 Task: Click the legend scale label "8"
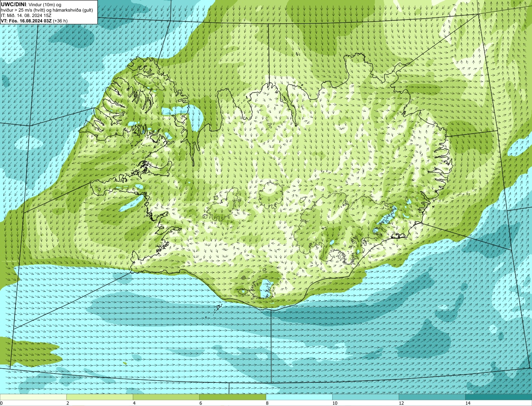pos(267,403)
